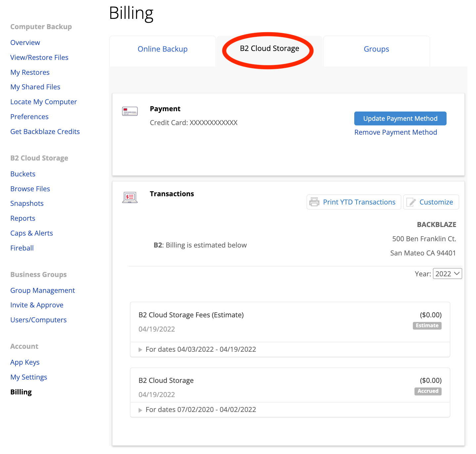Click the 'B2: Billing is estimated below' text
The width and height of the screenshot is (476, 454).
click(200, 245)
